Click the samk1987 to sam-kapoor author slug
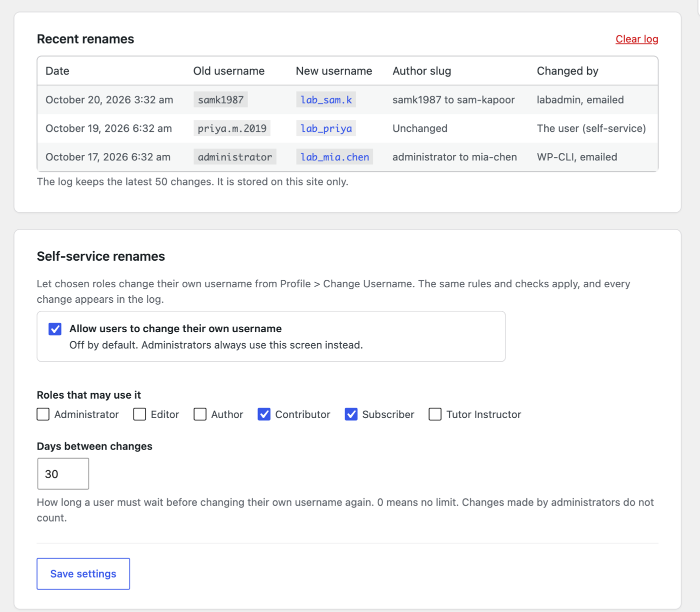Viewport: 700px width, 612px height. (x=453, y=100)
